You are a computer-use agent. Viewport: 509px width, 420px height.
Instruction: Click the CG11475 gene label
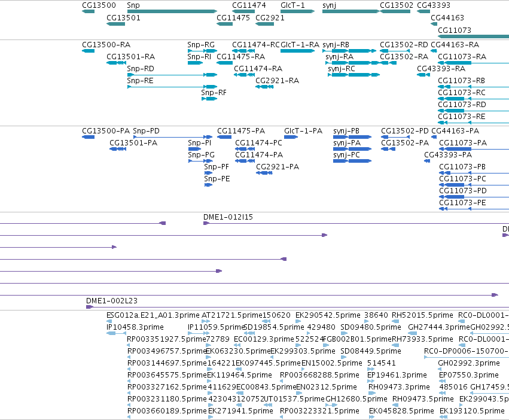pos(233,18)
